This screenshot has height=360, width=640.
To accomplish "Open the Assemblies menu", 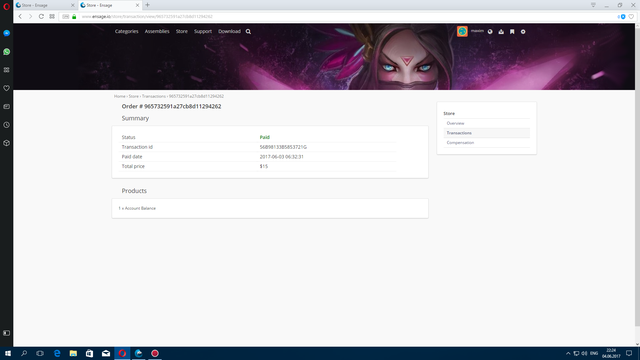I will click(x=157, y=31).
